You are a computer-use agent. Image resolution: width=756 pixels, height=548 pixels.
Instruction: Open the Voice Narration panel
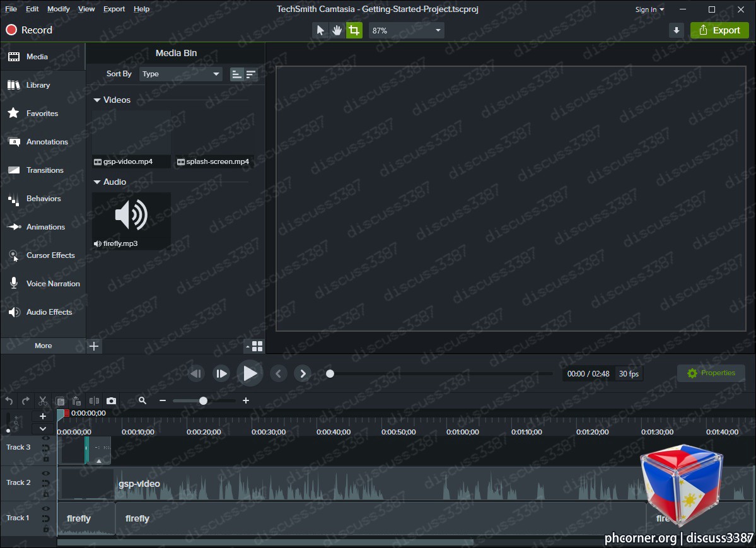point(42,284)
